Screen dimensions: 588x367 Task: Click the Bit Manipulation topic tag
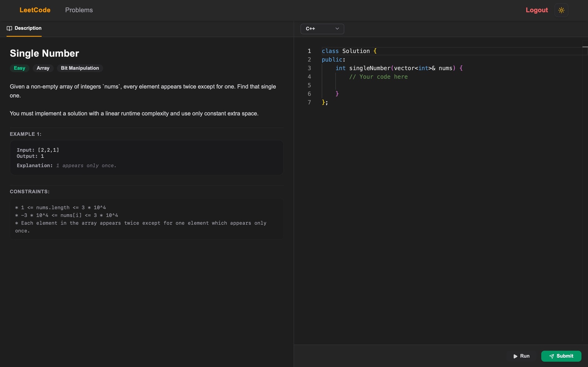click(x=80, y=68)
